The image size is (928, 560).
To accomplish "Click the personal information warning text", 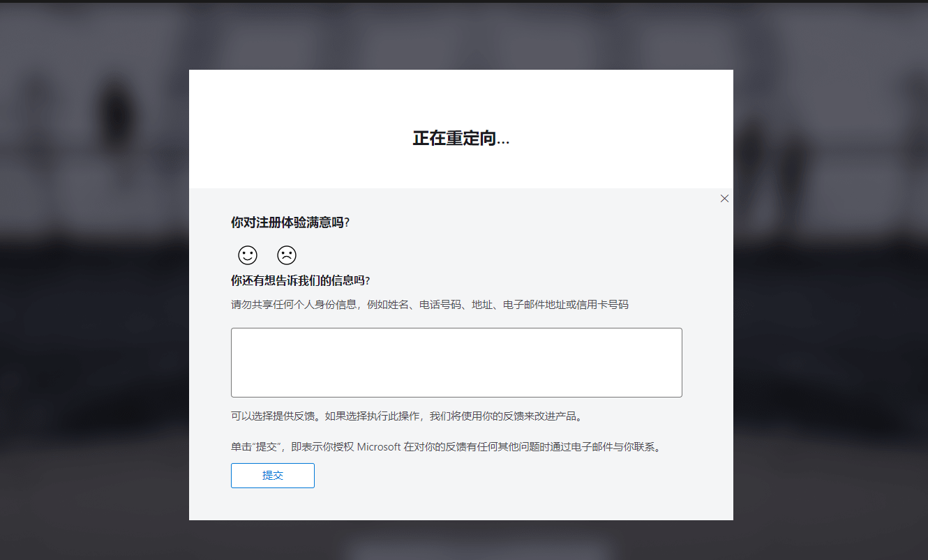I will tap(430, 305).
